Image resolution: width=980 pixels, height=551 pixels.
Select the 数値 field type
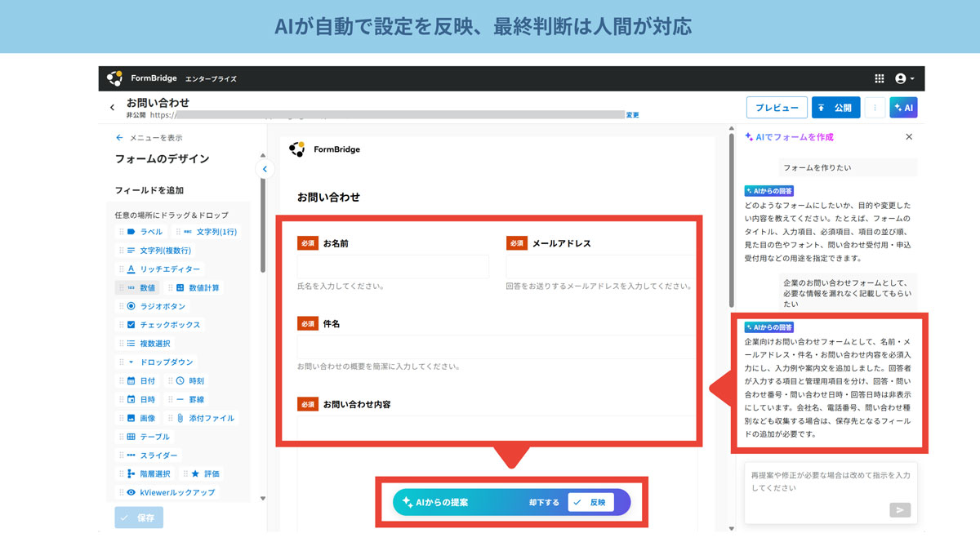point(137,288)
